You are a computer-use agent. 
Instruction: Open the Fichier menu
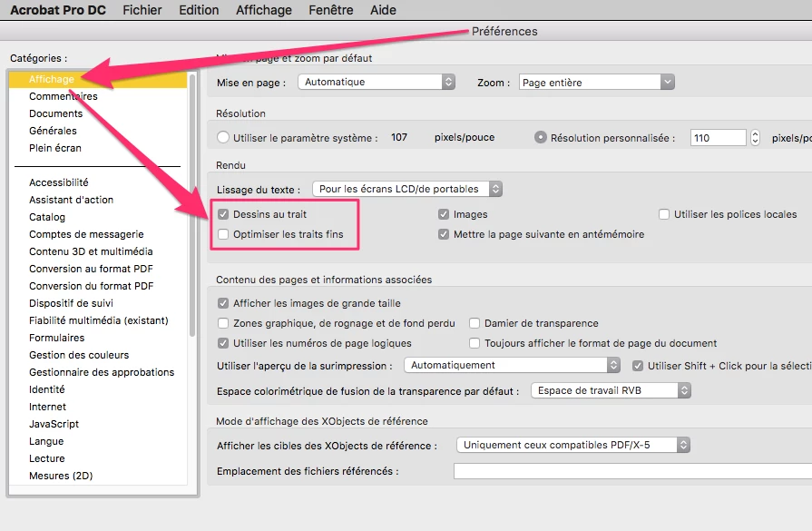[x=142, y=10]
